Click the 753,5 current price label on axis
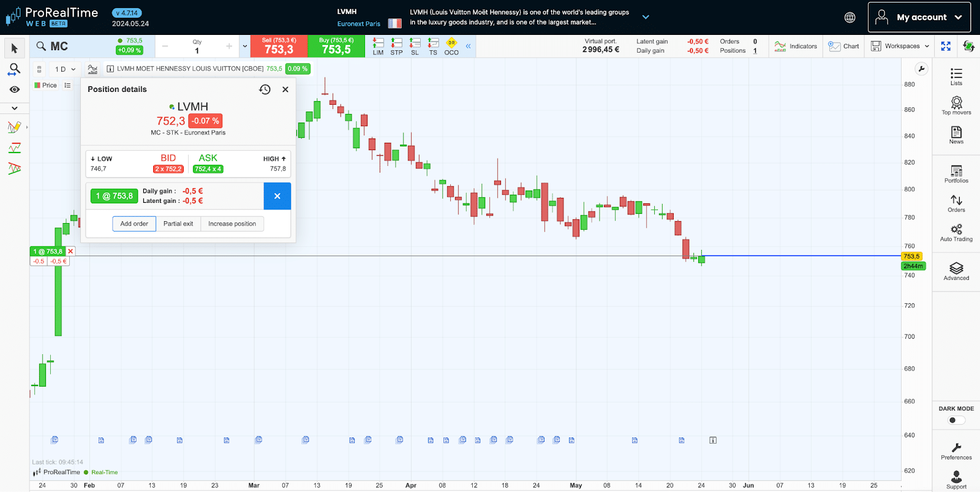The width and height of the screenshot is (980, 492). point(912,256)
